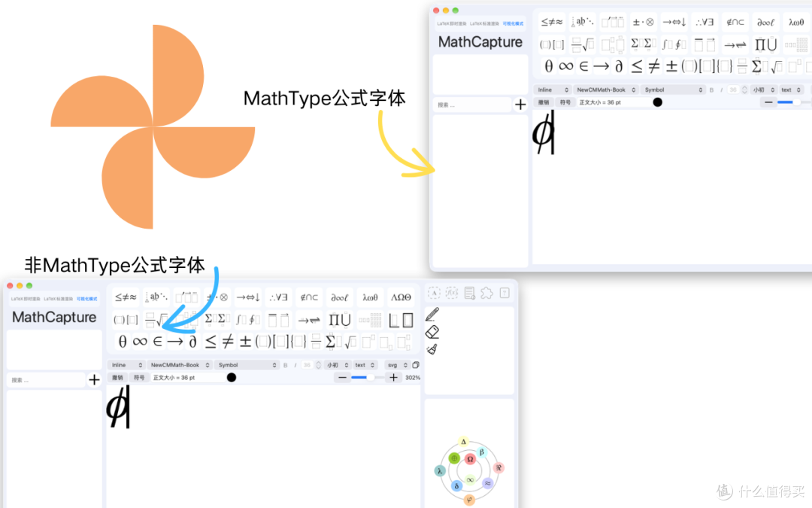Expand NewCMMath-Book font dropdown in lower window
This screenshot has width=812, height=508.
(x=179, y=365)
